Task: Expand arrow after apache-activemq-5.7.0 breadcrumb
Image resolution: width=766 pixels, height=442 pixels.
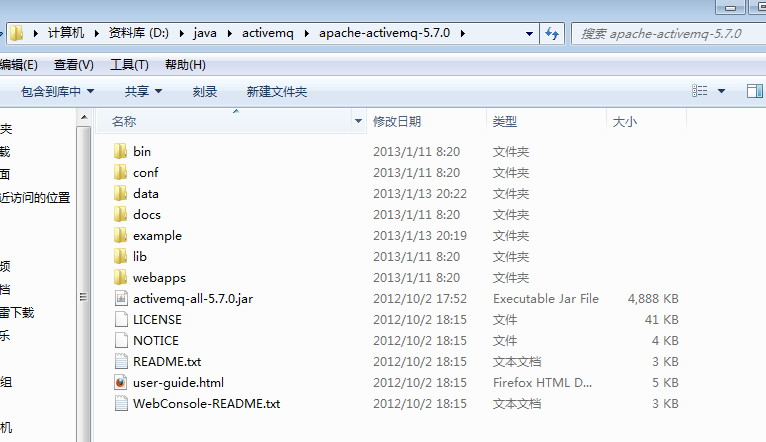Action: pyautogui.click(x=462, y=33)
